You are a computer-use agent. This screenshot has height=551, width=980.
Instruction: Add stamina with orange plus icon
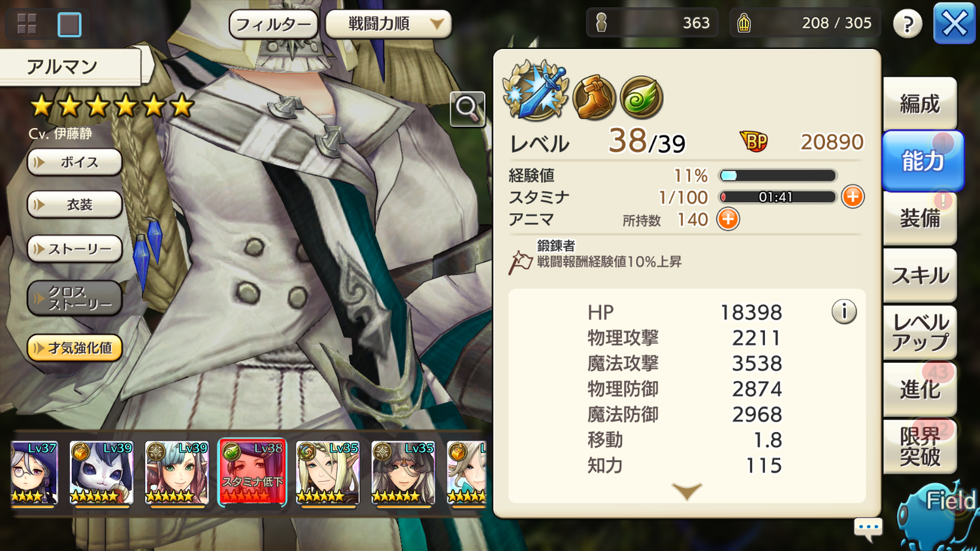pyautogui.click(x=853, y=197)
